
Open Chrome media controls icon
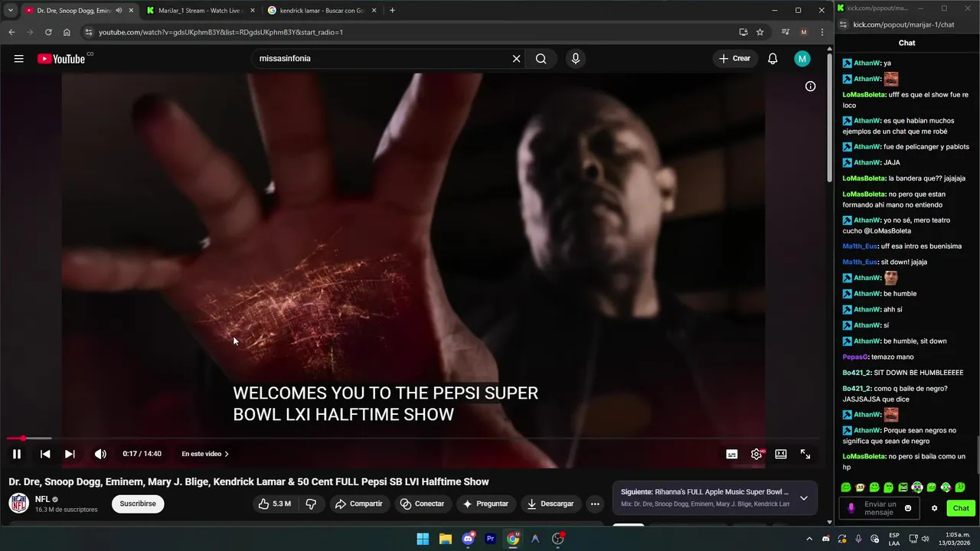click(785, 32)
